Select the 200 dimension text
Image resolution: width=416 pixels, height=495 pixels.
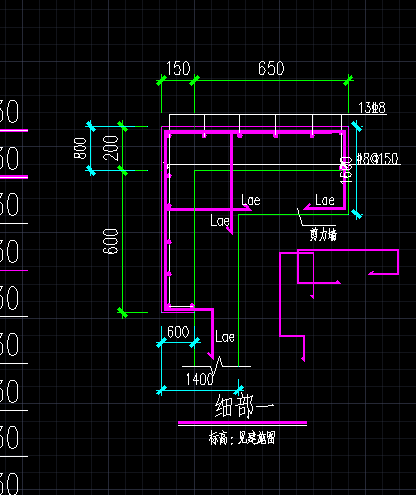111,148
